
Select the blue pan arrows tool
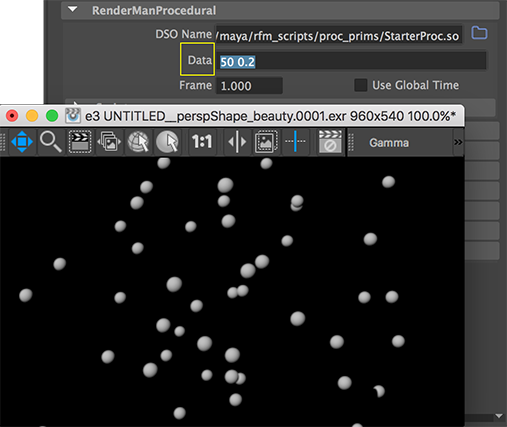[22, 142]
